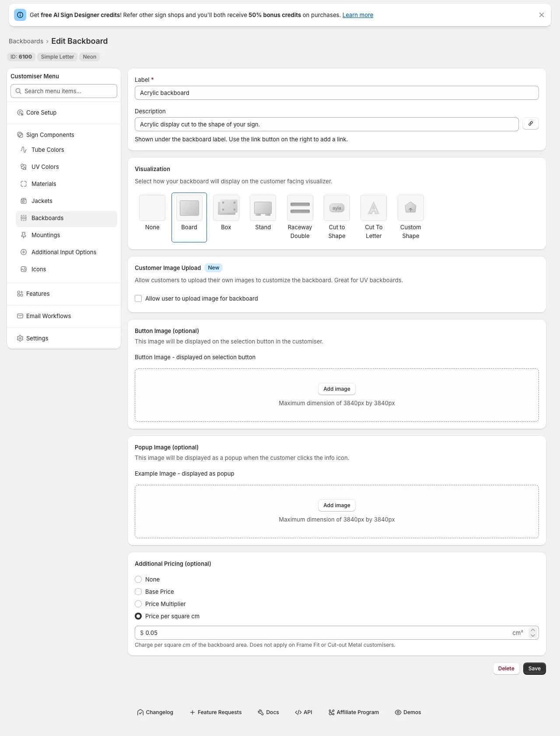Click the Icons menu icon
Image resolution: width=560 pixels, height=736 pixels.
[x=24, y=269]
